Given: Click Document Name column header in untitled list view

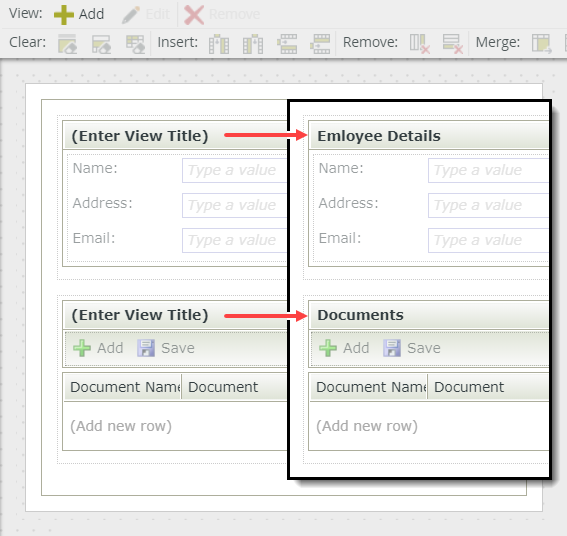Looking at the screenshot, I should [123, 387].
